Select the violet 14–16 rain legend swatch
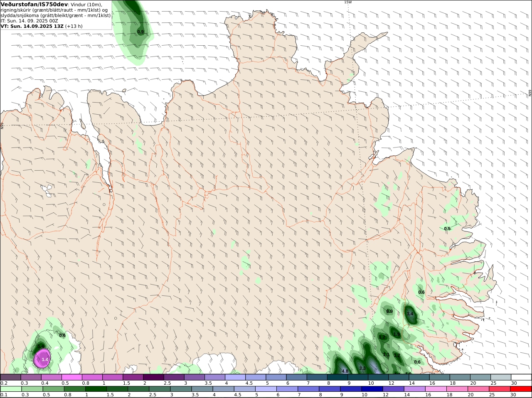Screen dimensions: 532x398 (x=415, y=389)
